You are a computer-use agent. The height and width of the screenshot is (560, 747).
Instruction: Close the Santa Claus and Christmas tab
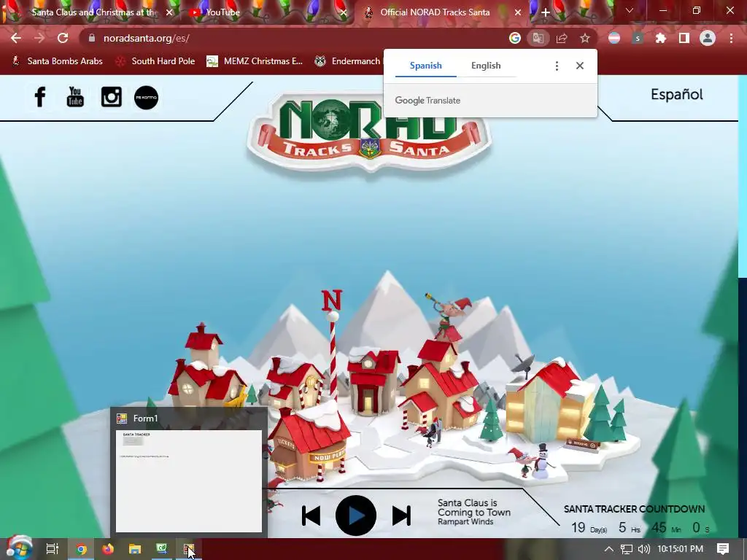[x=169, y=12]
